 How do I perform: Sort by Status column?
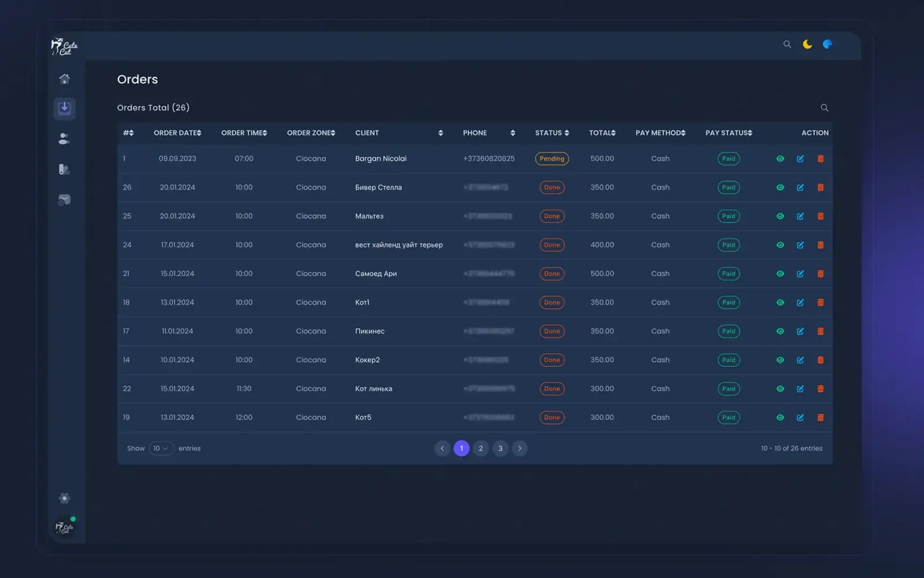(x=552, y=133)
